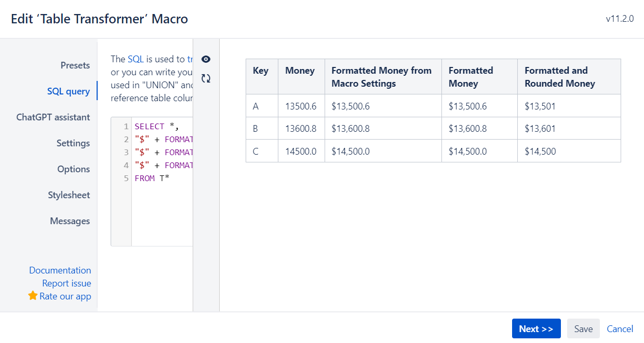
Task: Open the Settings section
Action: [73, 143]
